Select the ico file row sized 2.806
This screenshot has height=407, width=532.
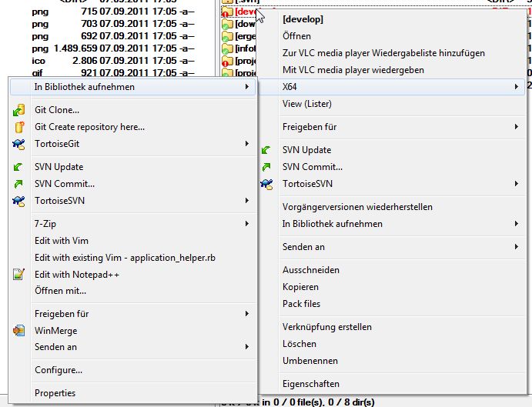[113, 60]
